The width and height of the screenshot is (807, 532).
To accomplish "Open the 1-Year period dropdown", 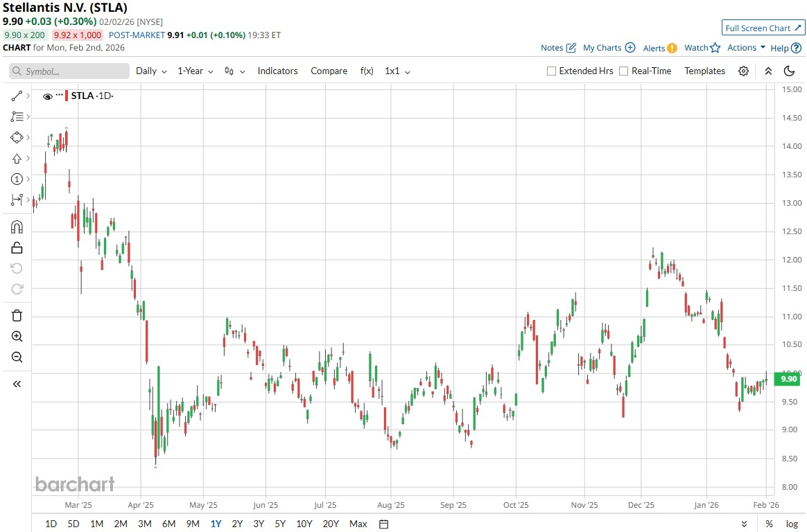I will pos(195,71).
